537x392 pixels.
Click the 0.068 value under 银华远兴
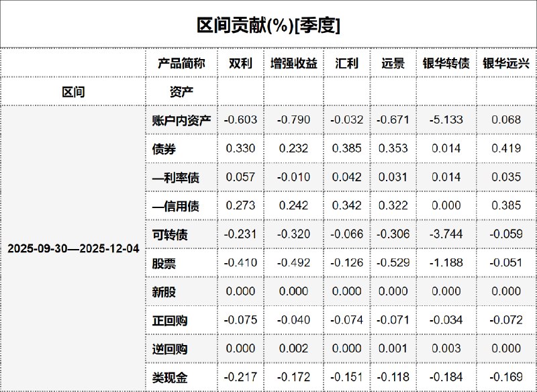[x=506, y=120]
